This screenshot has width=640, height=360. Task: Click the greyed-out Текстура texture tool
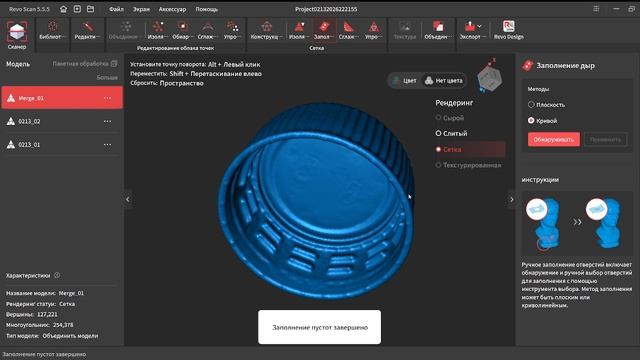(404, 31)
